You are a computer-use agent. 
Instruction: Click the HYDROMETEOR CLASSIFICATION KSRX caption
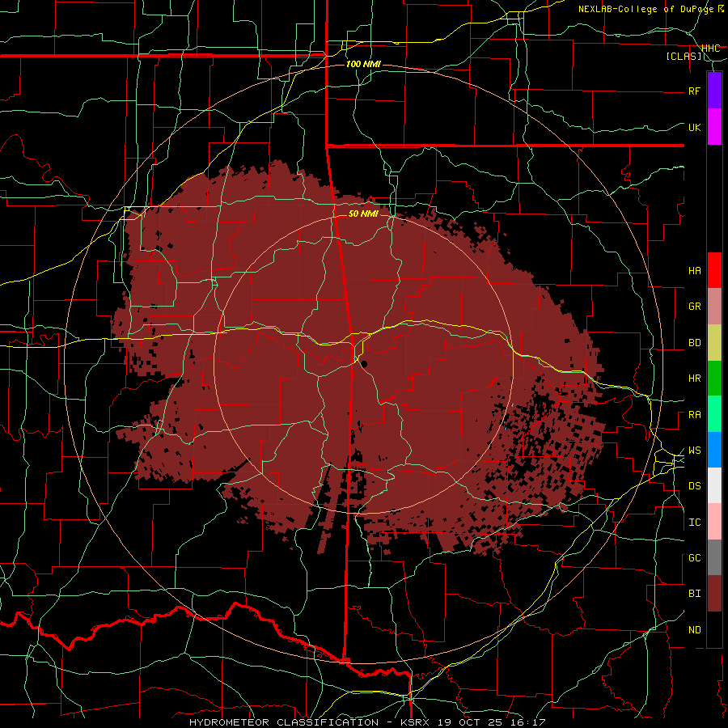click(x=367, y=722)
